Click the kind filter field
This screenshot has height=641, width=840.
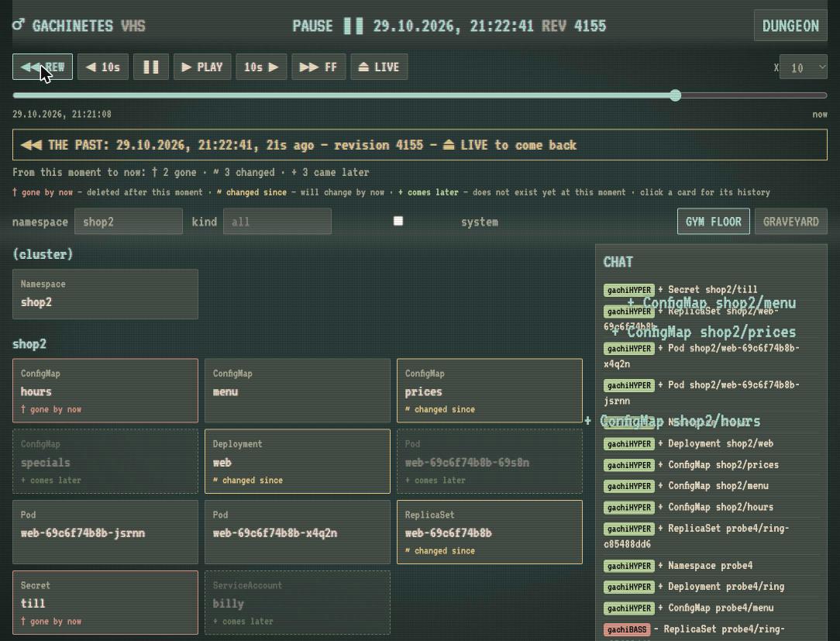pos(277,222)
